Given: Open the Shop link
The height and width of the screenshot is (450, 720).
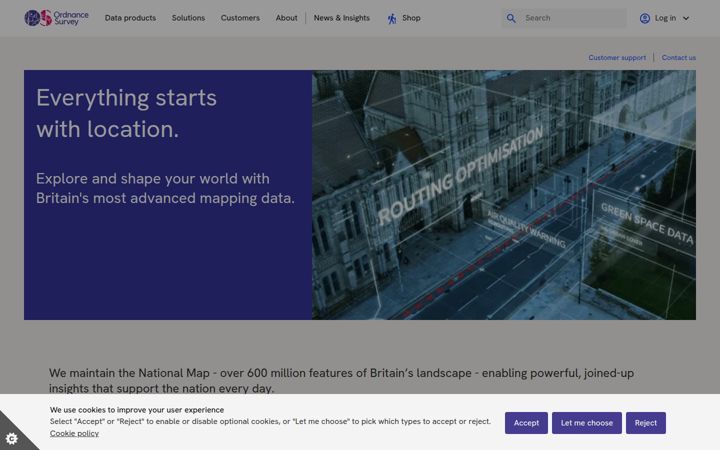Looking at the screenshot, I should 411,18.
